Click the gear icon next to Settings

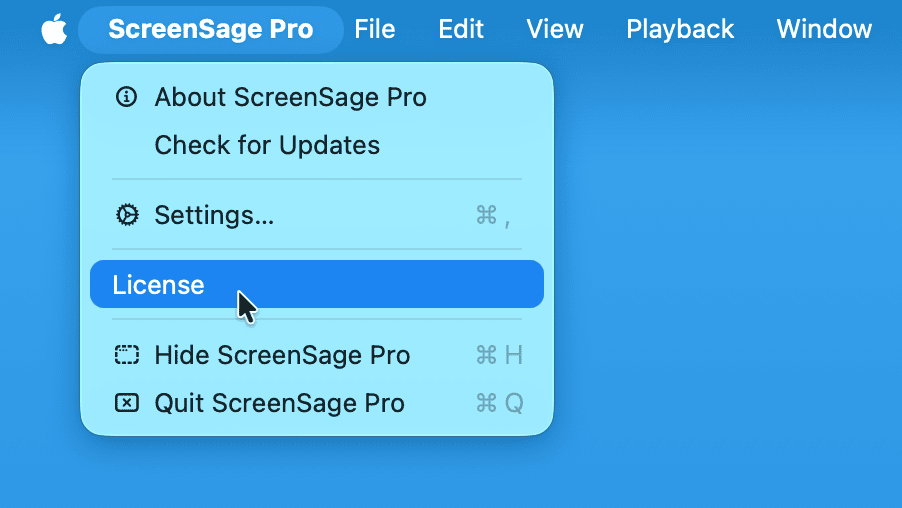coord(126,215)
